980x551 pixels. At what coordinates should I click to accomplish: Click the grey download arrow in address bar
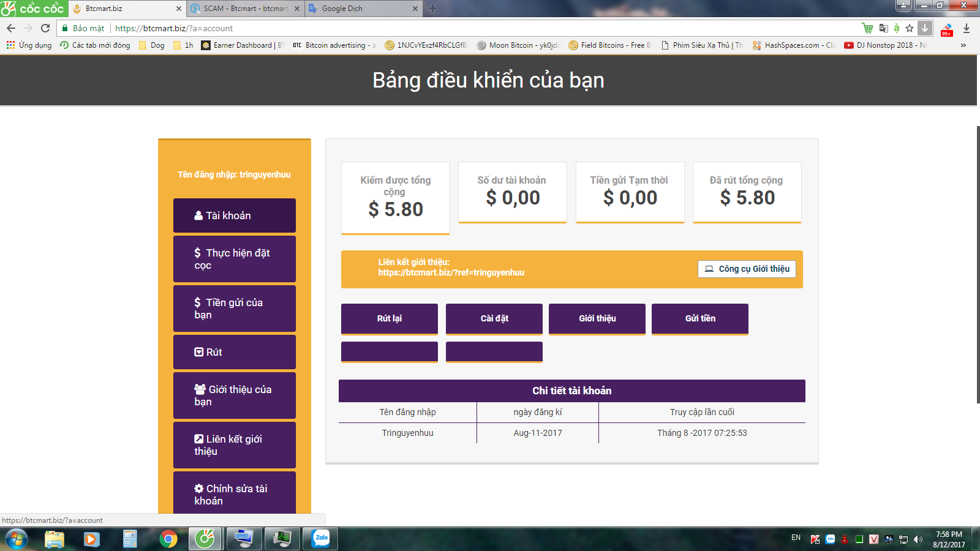pos(925,28)
